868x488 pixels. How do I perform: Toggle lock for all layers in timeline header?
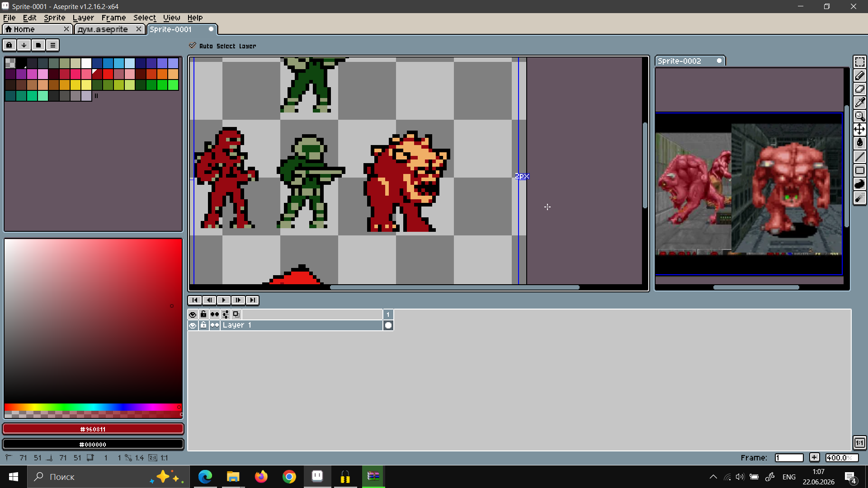point(203,314)
